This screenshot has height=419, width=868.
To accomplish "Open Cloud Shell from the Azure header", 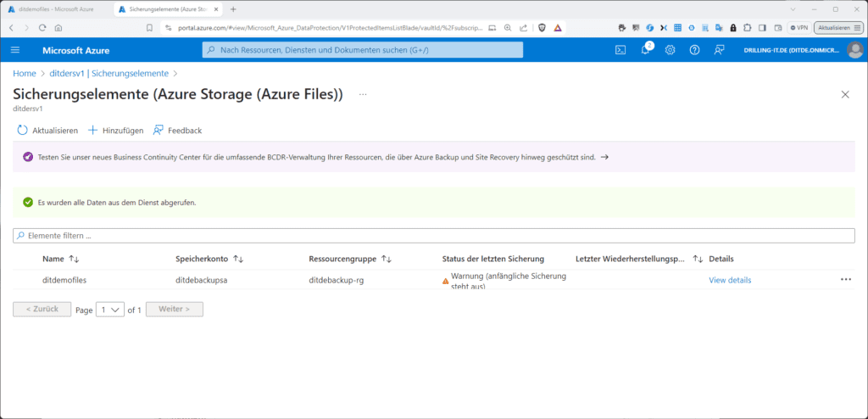I will (620, 50).
